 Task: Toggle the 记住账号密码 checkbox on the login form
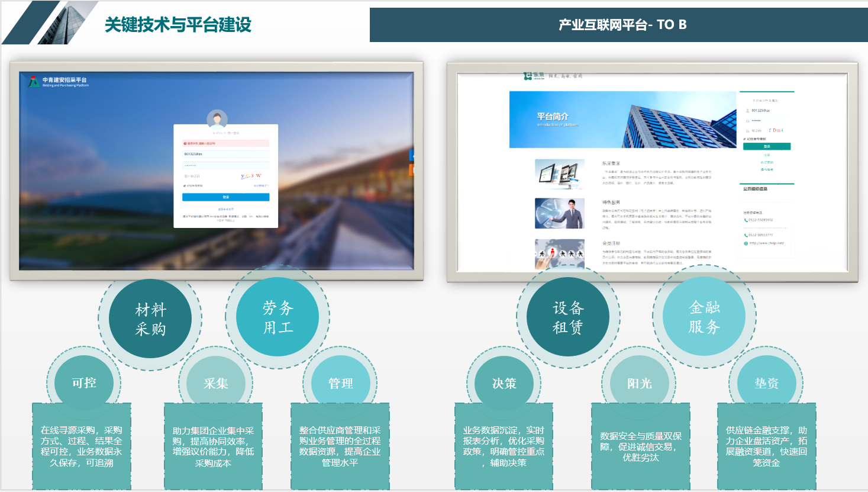point(183,185)
